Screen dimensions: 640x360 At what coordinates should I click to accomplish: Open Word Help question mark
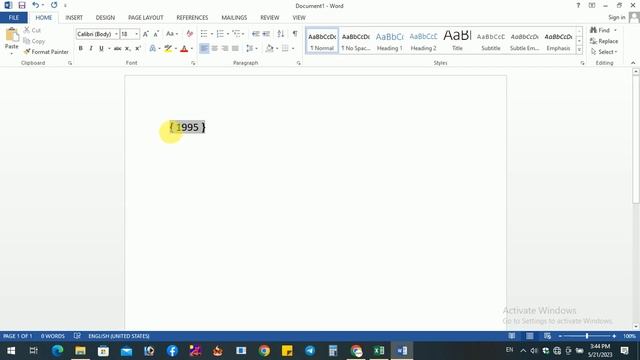click(x=578, y=5)
